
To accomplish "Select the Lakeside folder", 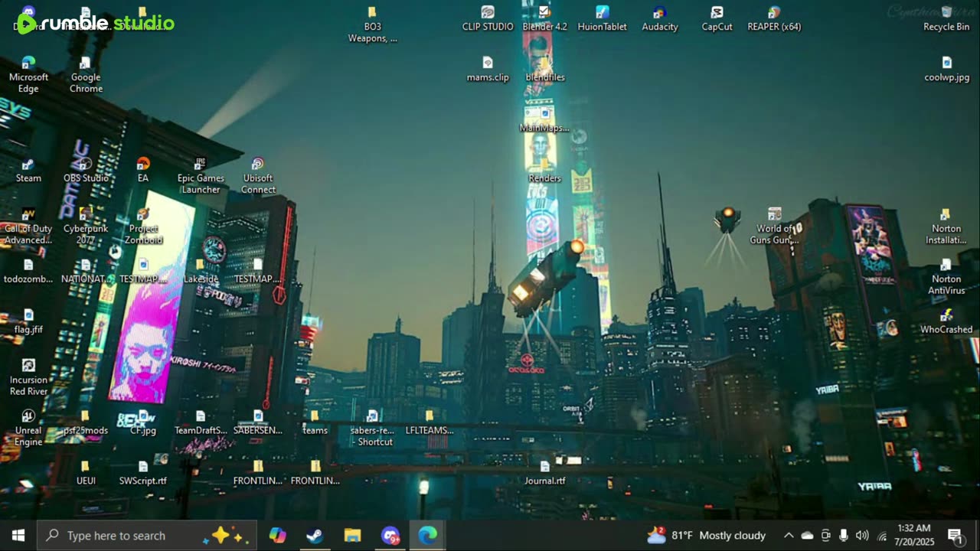I will (201, 271).
